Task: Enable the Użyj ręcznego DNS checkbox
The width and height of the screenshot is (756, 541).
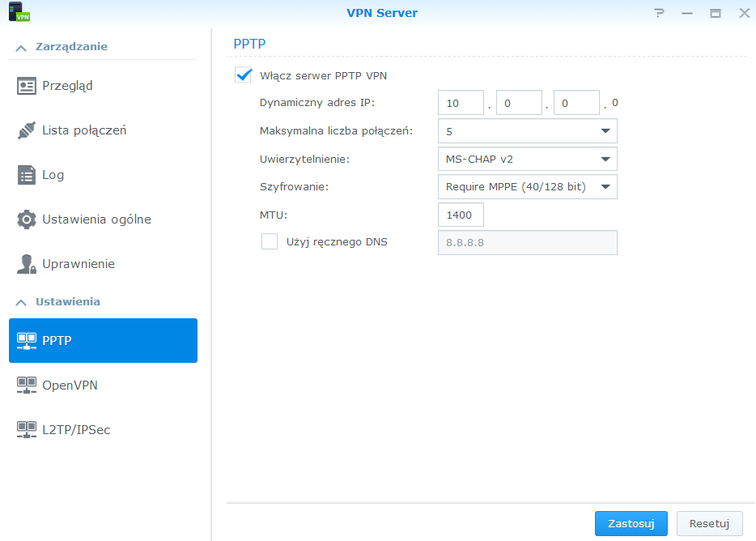Action: coord(270,241)
